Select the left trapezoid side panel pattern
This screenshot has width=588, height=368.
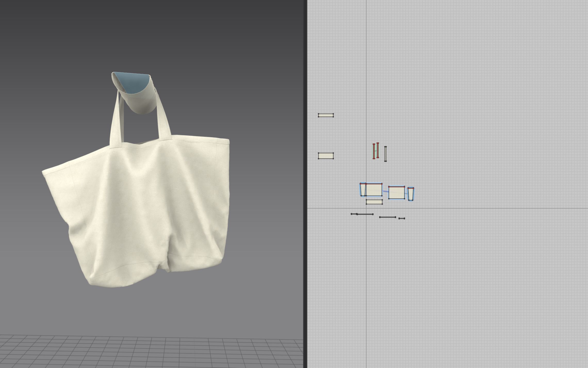(363, 190)
